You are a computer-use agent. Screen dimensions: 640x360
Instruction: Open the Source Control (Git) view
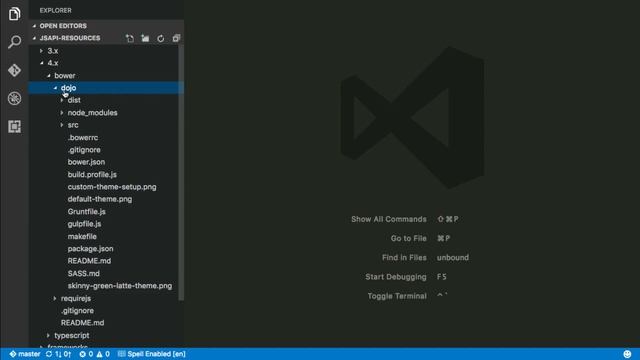point(14,70)
